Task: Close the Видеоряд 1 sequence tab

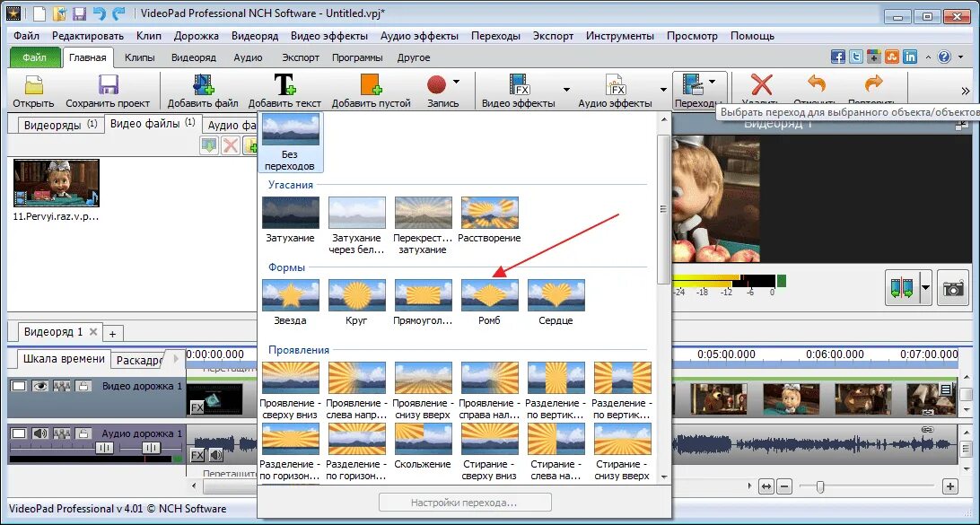Action: pos(93,332)
